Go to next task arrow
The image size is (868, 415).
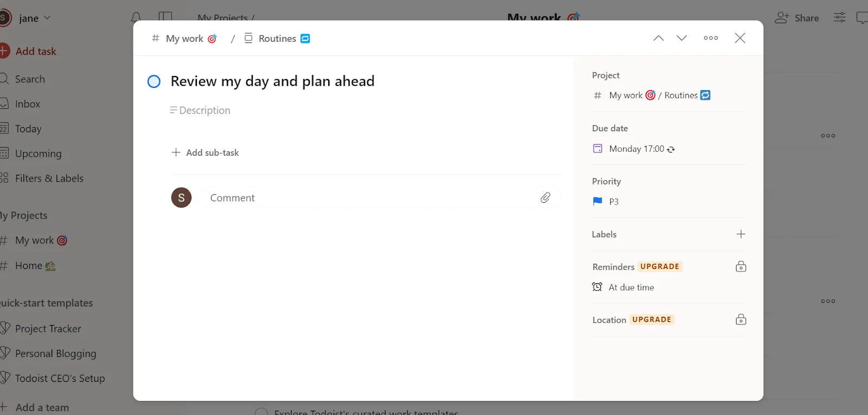tap(682, 38)
